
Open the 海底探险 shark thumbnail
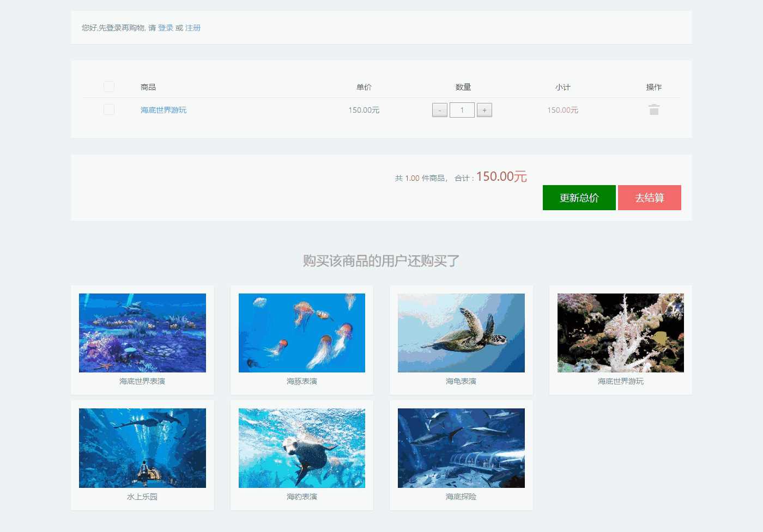coord(461,448)
